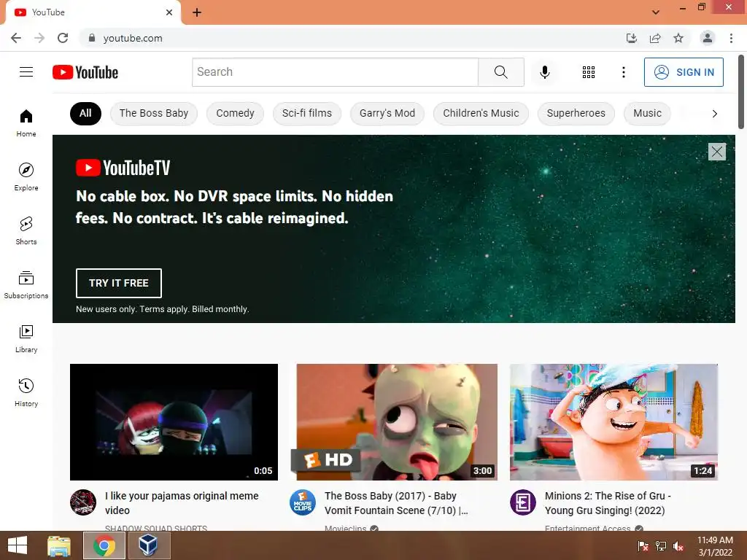747x560 pixels.
Task: Open the Windows Start button
Action: [x=18, y=545]
